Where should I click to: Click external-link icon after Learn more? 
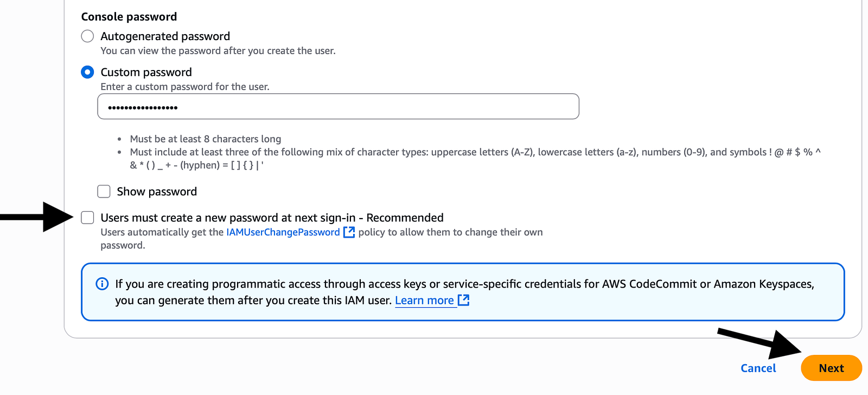tap(463, 300)
